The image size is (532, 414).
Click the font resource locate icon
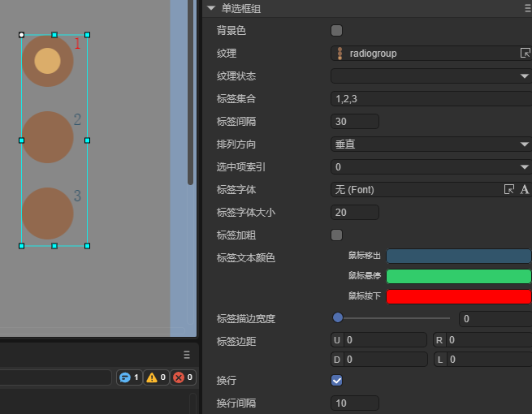click(509, 189)
